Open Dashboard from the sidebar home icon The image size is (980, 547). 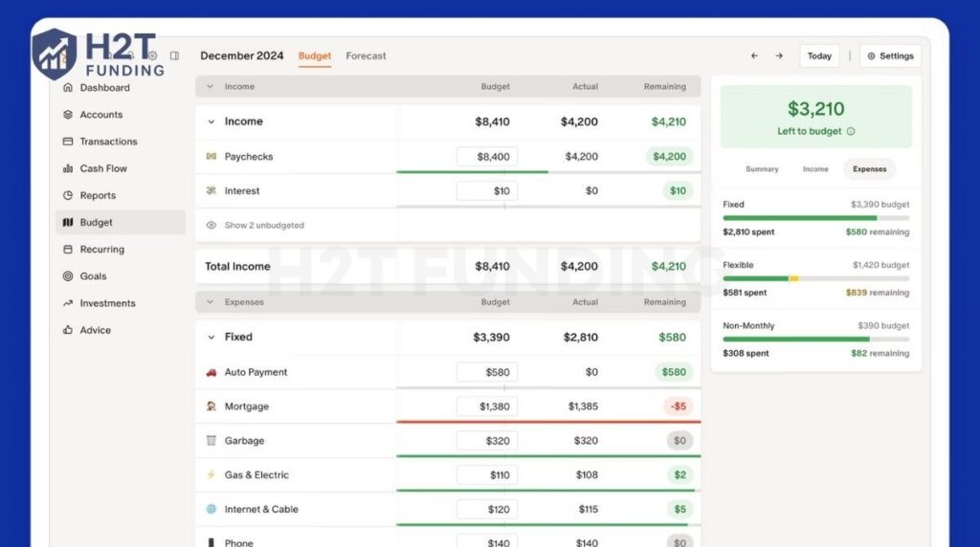(68, 88)
